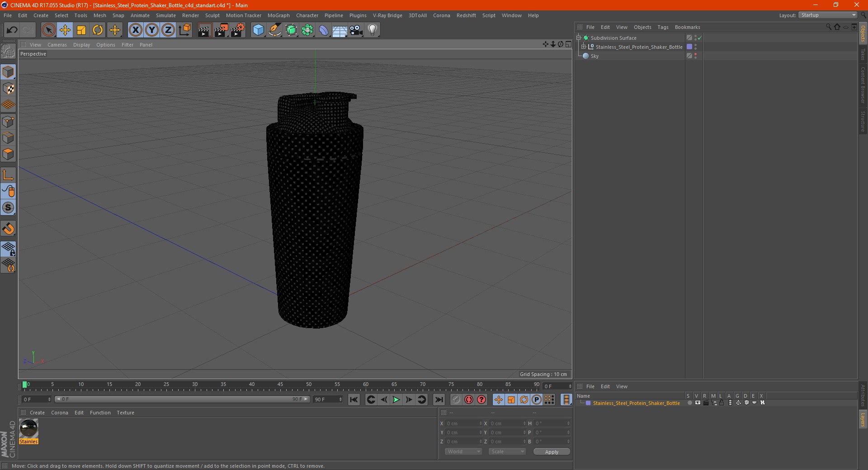Activate the Move tool
The width and height of the screenshot is (868, 470).
65,30
